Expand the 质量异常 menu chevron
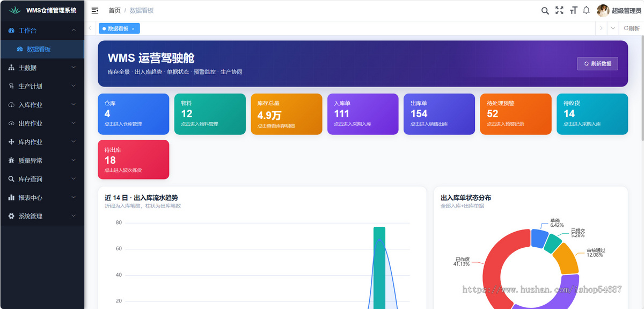 (x=74, y=160)
